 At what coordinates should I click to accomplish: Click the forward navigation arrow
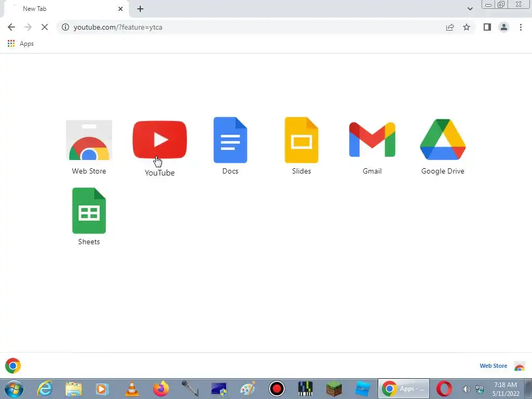pyautogui.click(x=28, y=27)
